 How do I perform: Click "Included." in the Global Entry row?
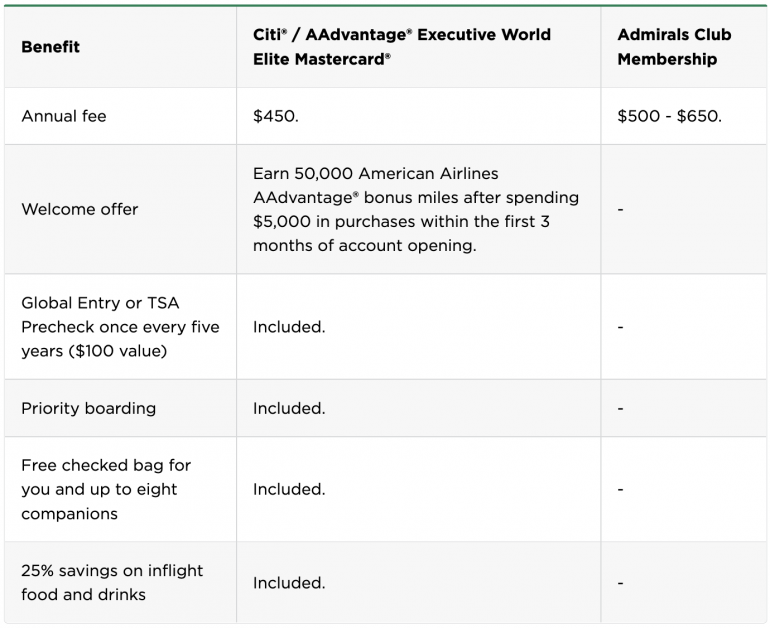pyautogui.click(x=289, y=327)
